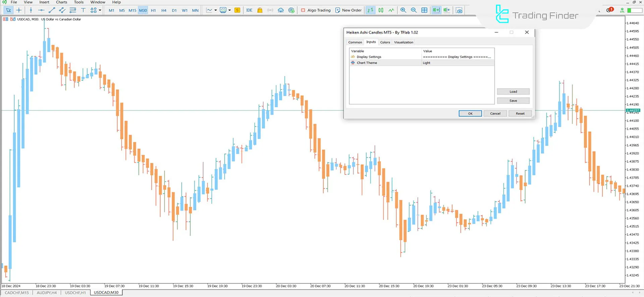Toggle Algo Trading on or off
Screen dimensions: 644x297
point(316,10)
